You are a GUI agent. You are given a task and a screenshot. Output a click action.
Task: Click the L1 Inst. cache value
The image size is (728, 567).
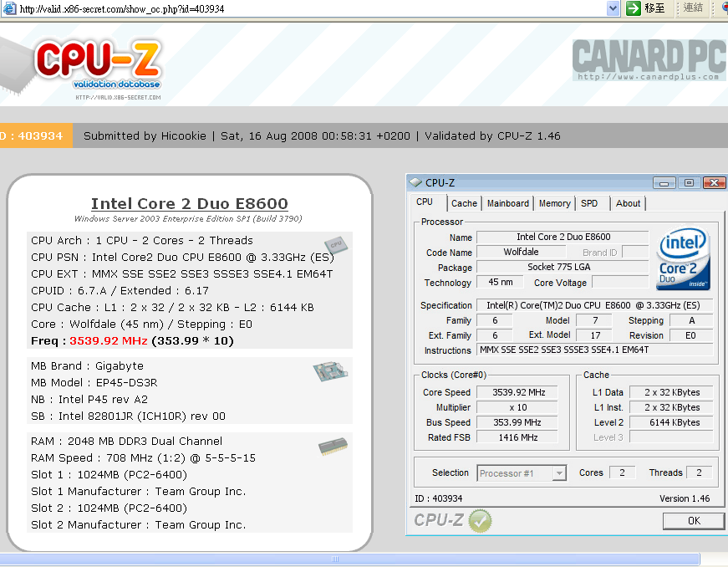point(671,407)
